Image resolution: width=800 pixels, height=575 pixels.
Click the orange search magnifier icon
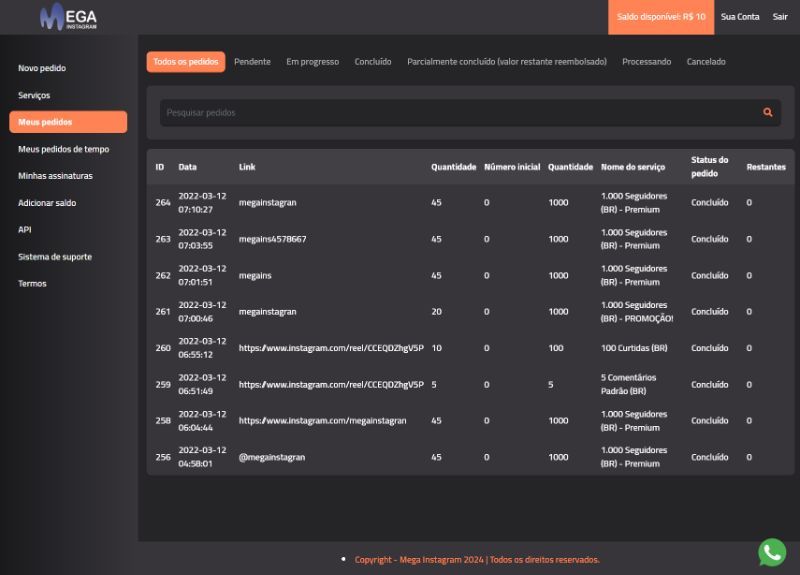tap(767, 112)
